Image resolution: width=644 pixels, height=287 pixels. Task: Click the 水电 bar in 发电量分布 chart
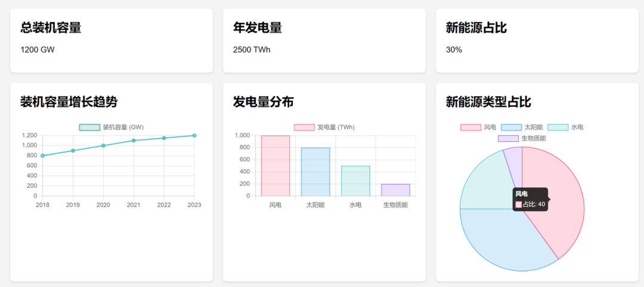[355, 181]
